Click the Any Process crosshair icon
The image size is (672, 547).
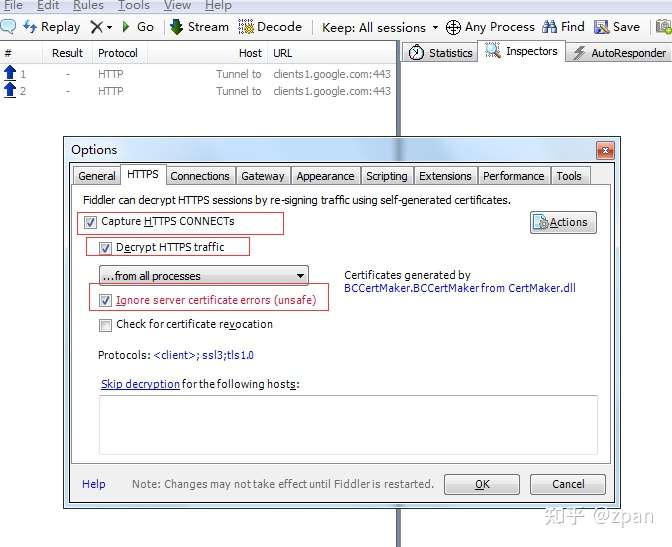(x=453, y=27)
